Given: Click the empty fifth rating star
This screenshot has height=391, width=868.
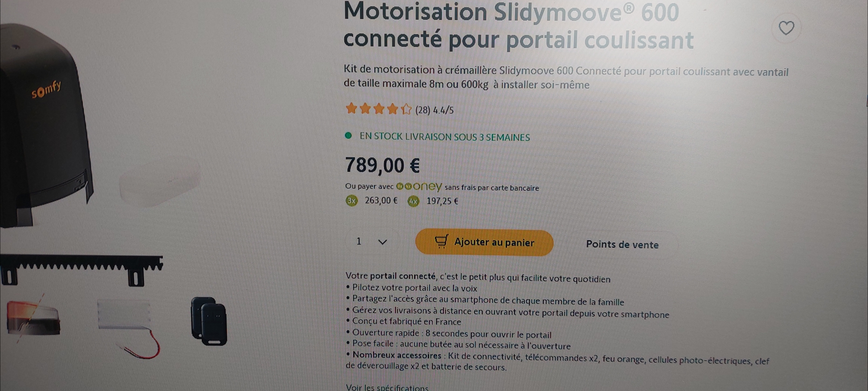Looking at the screenshot, I should [406, 109].
